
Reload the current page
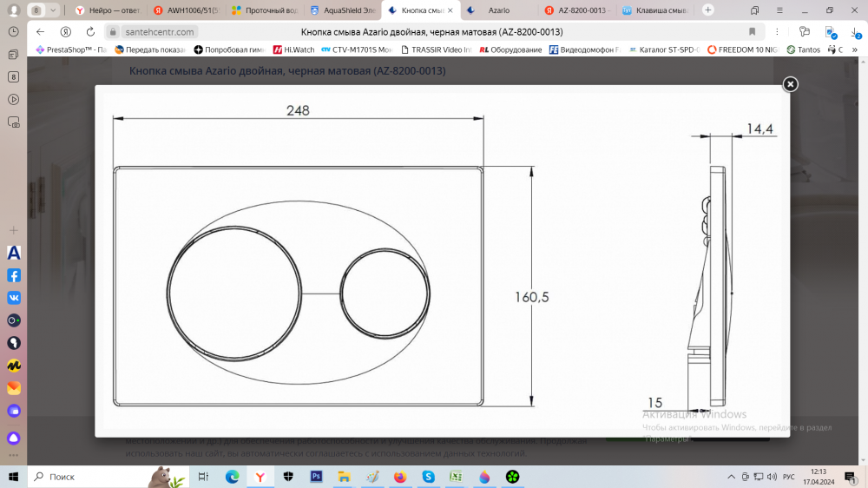coord(89,32)
